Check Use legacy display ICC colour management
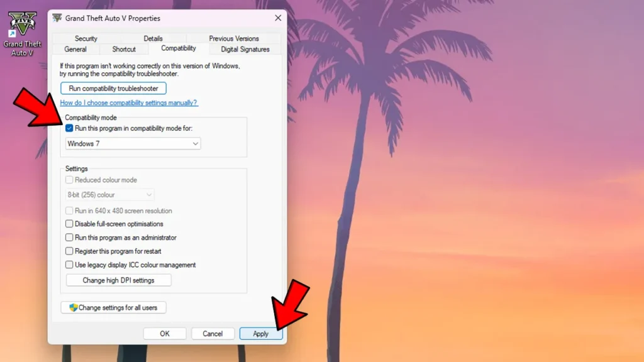This screenshot has height=362, width=644. coord(69,265)
